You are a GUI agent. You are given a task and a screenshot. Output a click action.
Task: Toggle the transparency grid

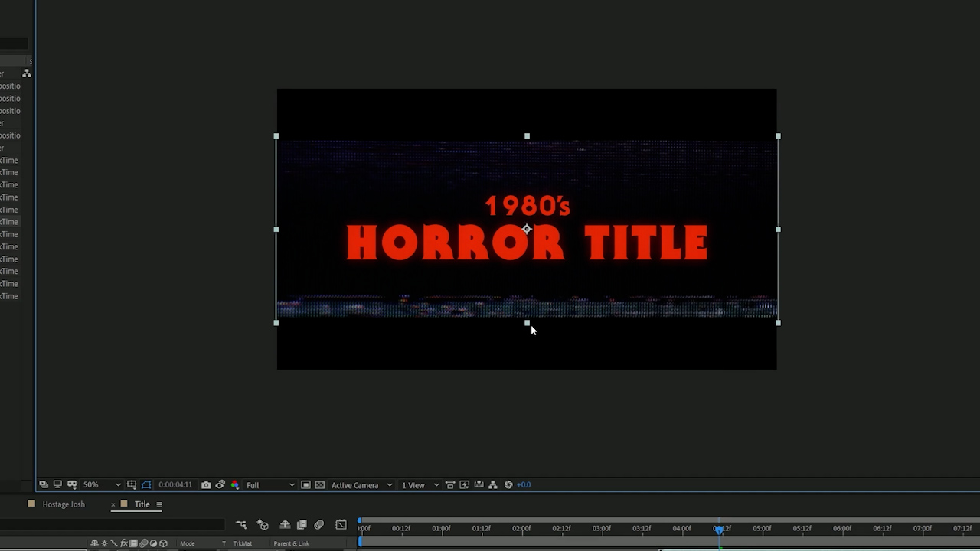pyautogui.click(x=320, y=484)
